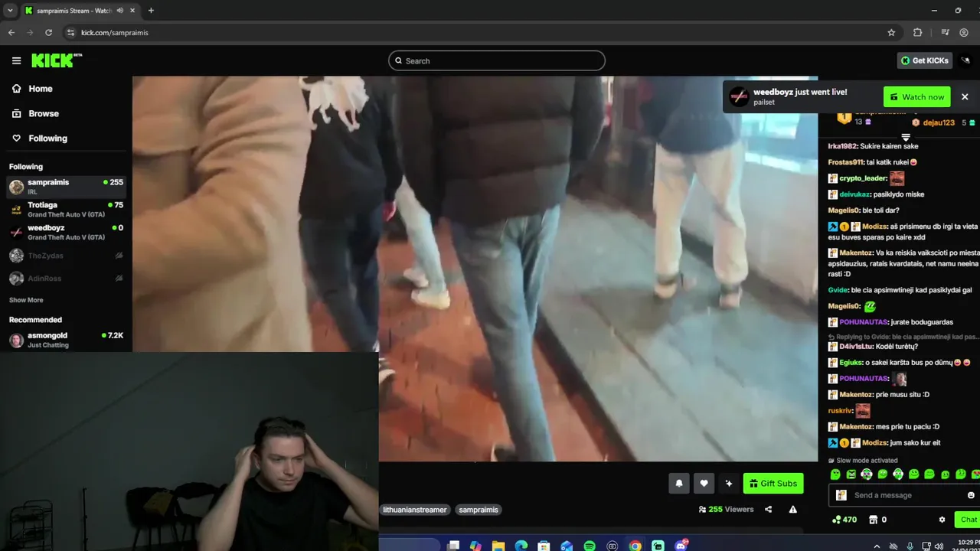Bookmark page with star icon
Viewport: 980px width, 551px height.
(891, 32)
